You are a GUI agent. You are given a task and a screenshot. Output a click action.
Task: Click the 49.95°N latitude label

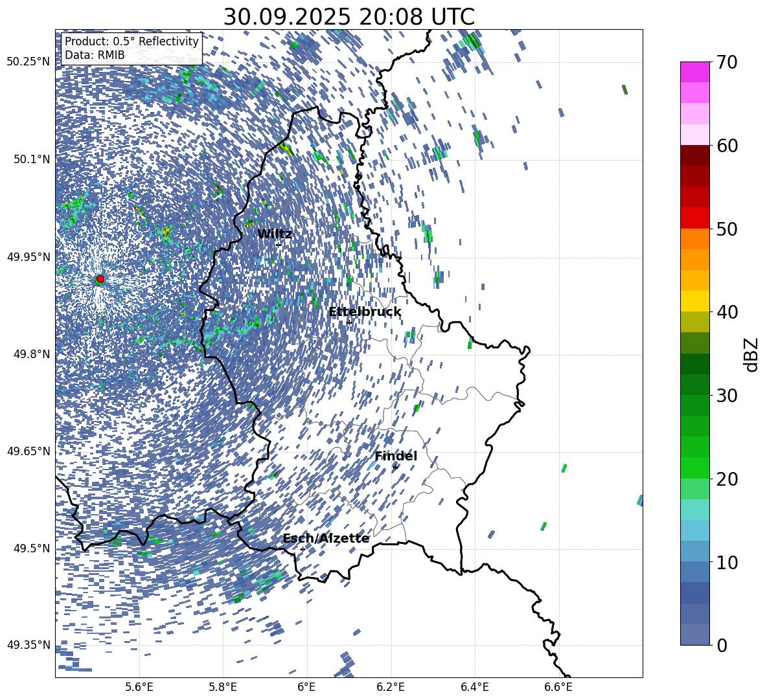pos(29,256)
